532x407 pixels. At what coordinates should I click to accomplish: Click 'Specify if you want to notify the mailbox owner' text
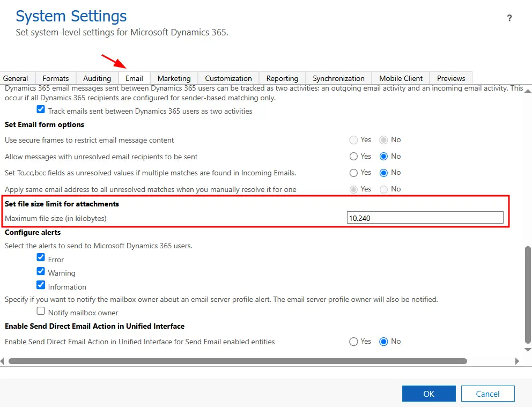221,299
